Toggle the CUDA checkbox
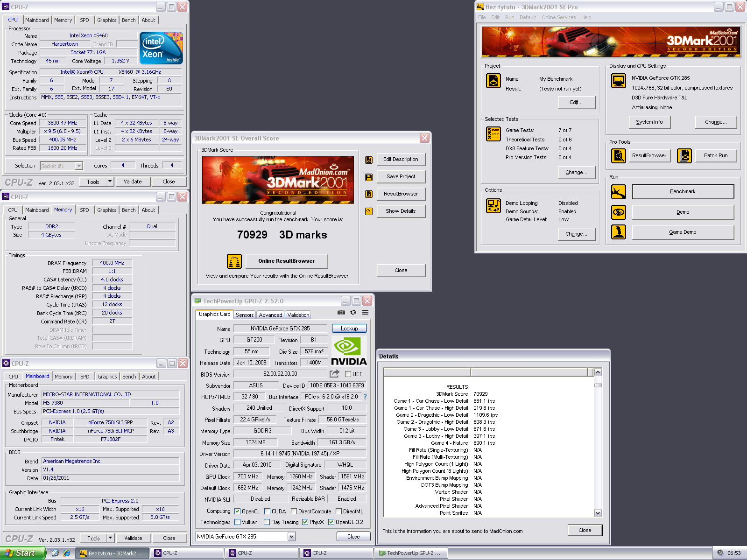 point(268,511)
